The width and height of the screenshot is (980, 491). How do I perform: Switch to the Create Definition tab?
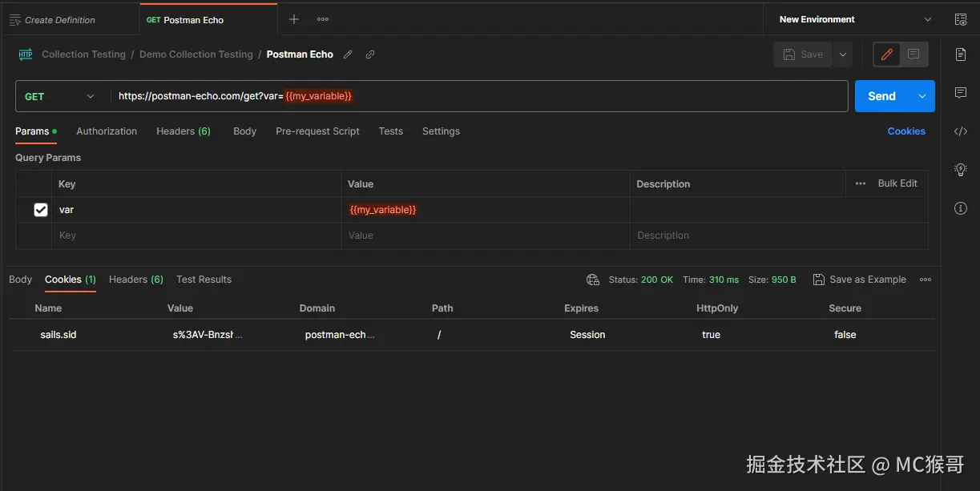[70, 19]
